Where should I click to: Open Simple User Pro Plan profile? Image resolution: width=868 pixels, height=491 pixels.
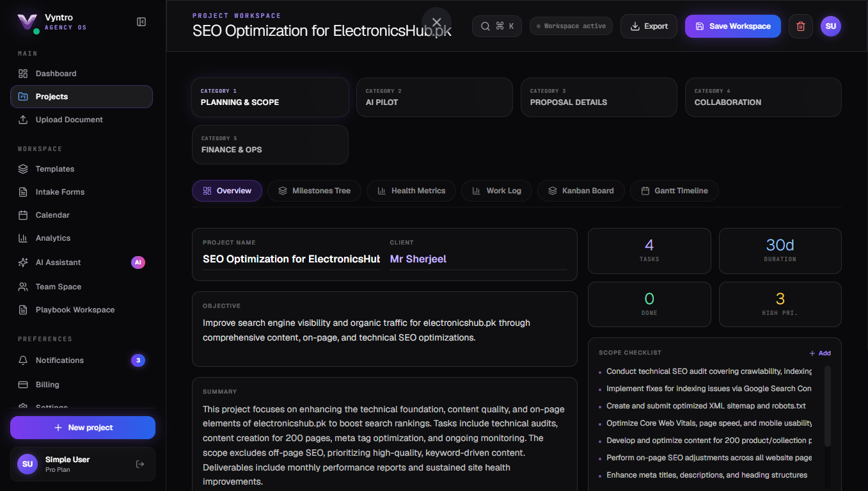coord(83,464)
